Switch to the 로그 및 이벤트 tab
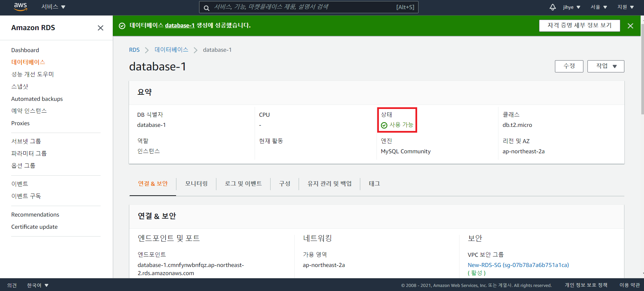644x291 pixels. point(243,183)
